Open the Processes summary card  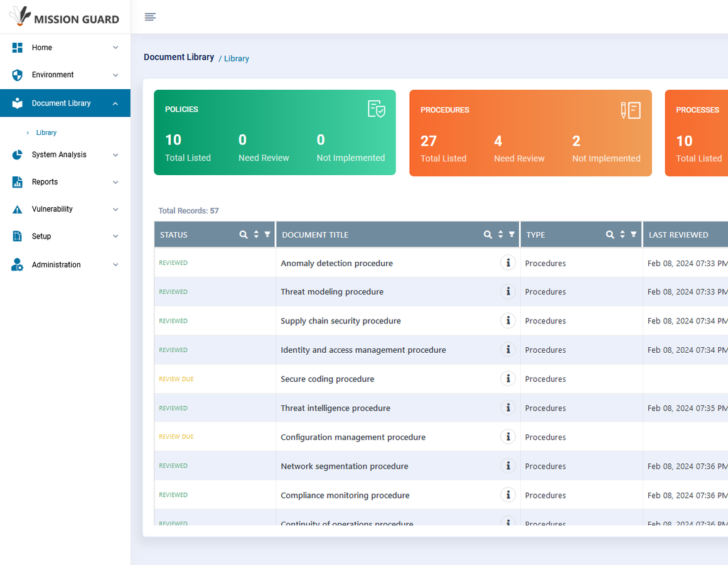pyautogui.click(x=697, y=133)
